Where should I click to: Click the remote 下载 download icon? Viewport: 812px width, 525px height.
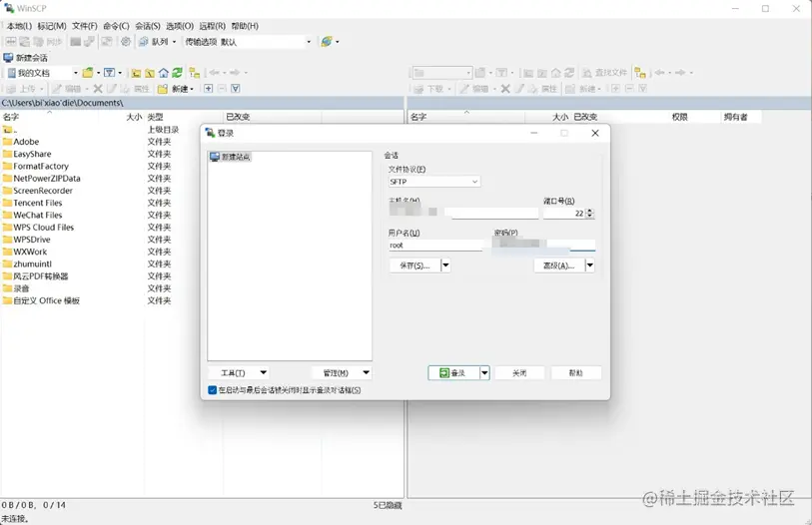pos(428,89)
